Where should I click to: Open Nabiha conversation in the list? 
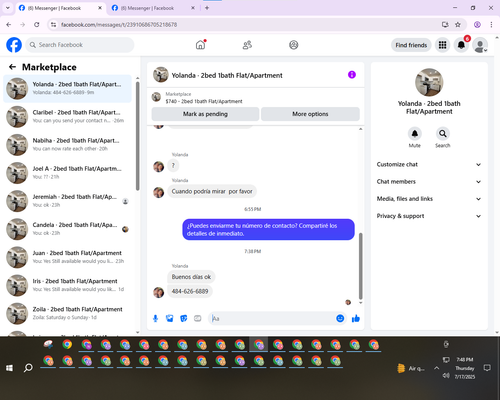(67, 145)
